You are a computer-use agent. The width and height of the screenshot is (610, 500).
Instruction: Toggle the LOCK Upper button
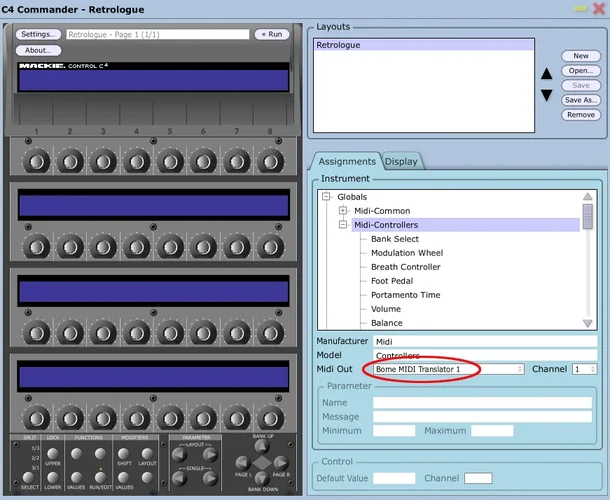click(53, 454)
